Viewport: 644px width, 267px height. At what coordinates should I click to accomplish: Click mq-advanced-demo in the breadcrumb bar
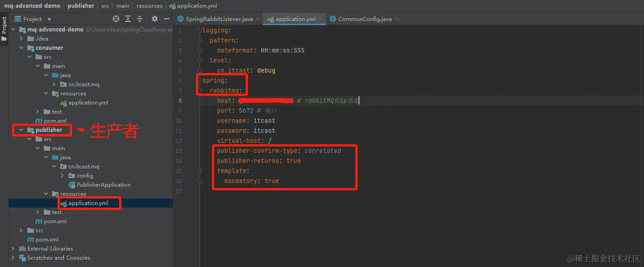pos(32,6)
